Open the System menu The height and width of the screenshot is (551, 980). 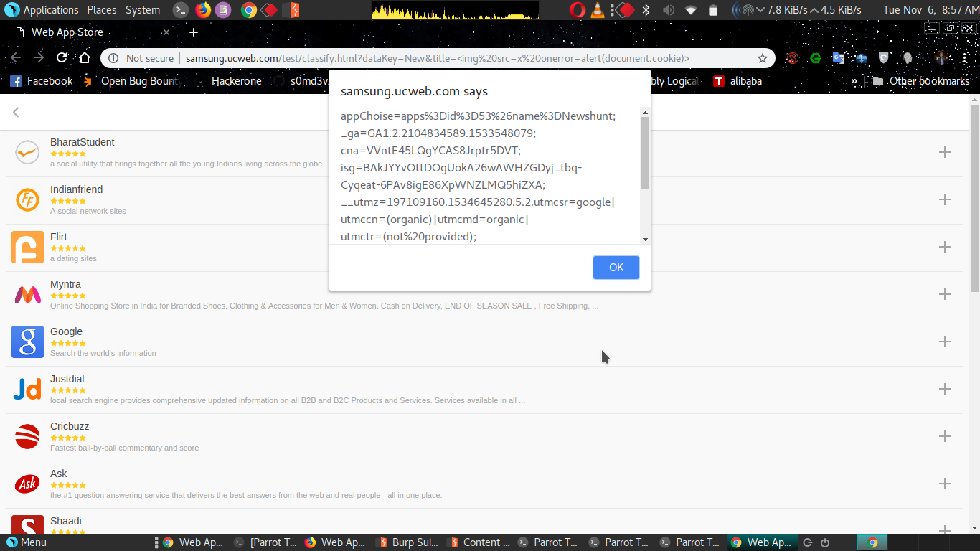click(x=143, y=10)
